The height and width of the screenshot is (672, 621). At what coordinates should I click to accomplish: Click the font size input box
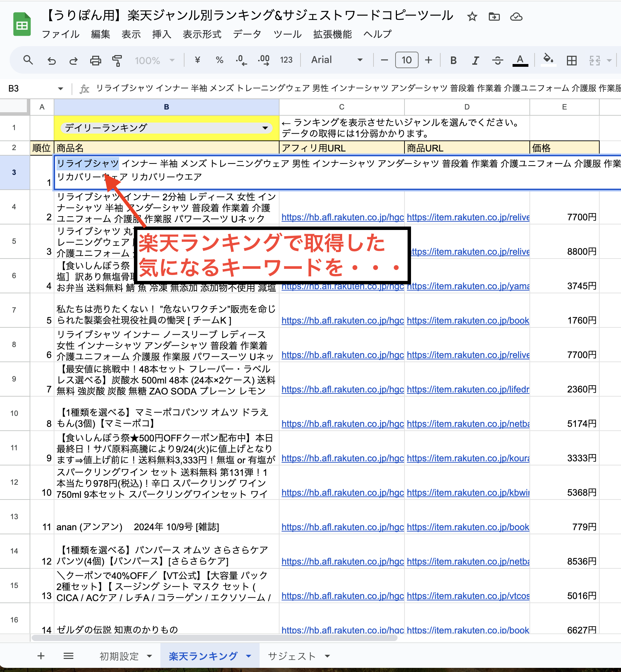(407, 60)
